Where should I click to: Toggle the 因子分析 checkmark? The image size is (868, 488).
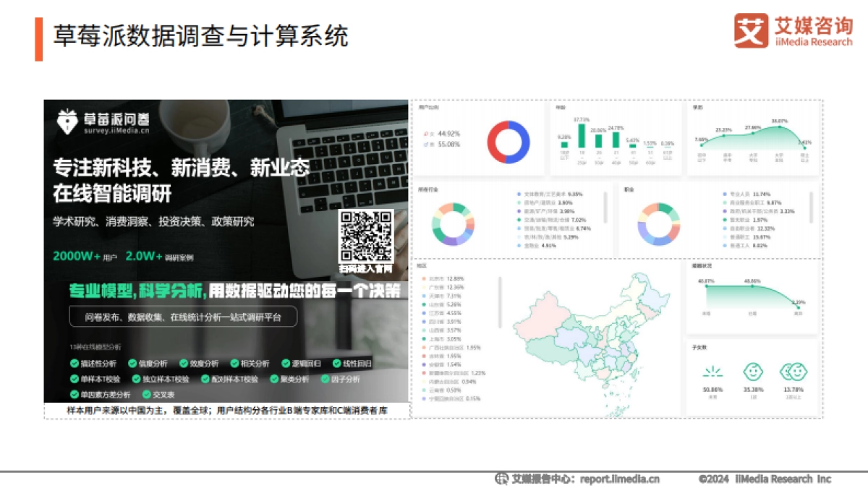point(325,378)
